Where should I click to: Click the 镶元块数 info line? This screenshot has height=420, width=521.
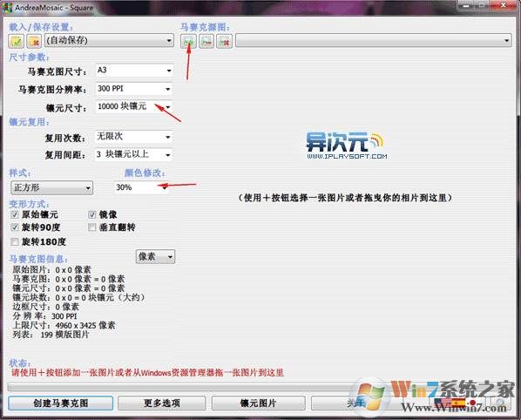tap(78, 297)
